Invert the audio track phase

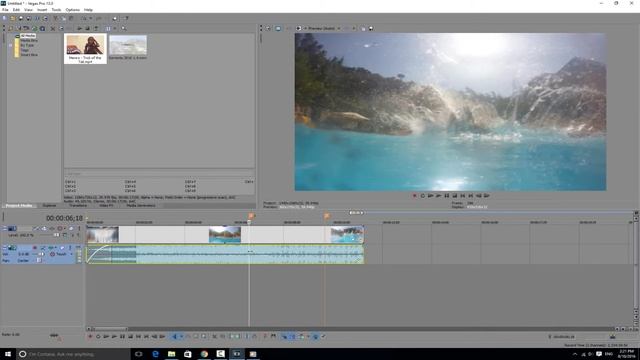(43, 248)
